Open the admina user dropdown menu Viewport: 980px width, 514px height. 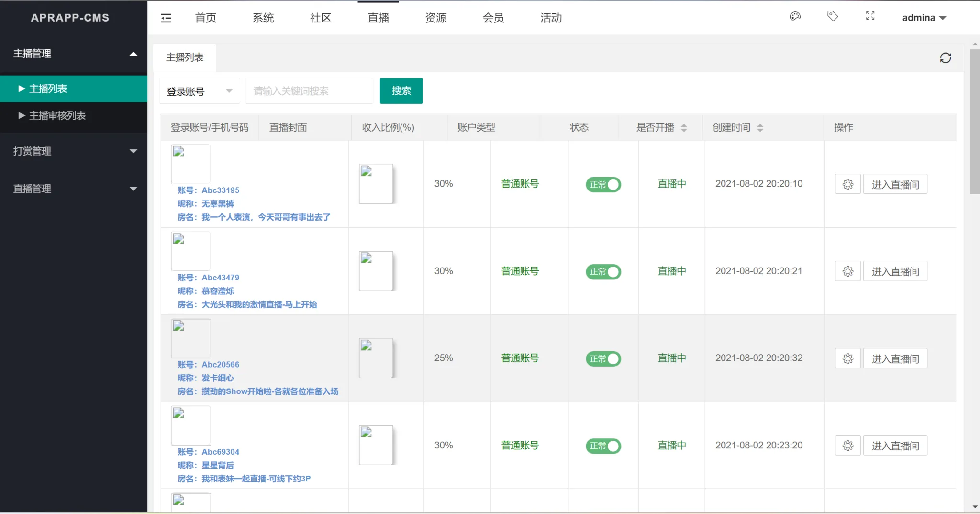[x=924, y=18]
